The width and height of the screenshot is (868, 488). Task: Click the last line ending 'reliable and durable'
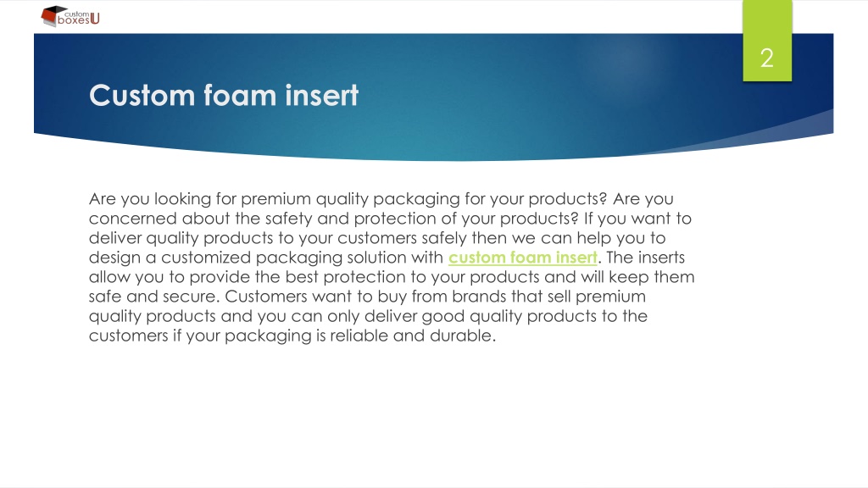pos(292,335)
